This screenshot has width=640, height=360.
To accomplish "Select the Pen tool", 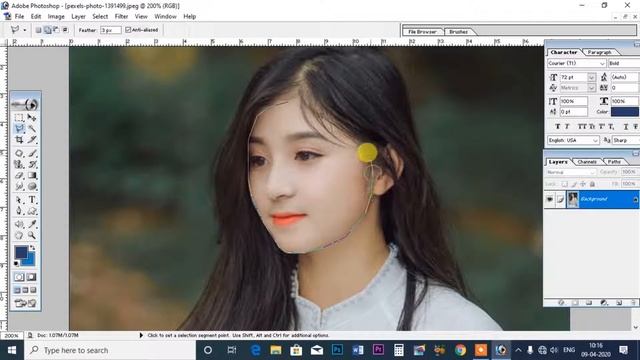I will pyautogui.click(x=19, y=211).
